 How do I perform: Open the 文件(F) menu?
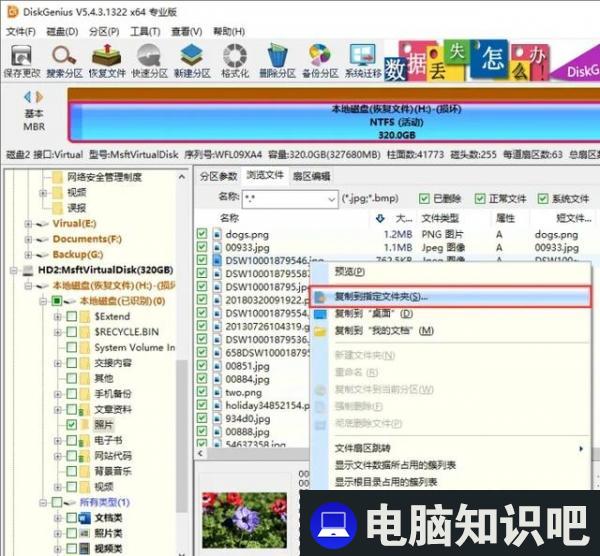[21, 32]
